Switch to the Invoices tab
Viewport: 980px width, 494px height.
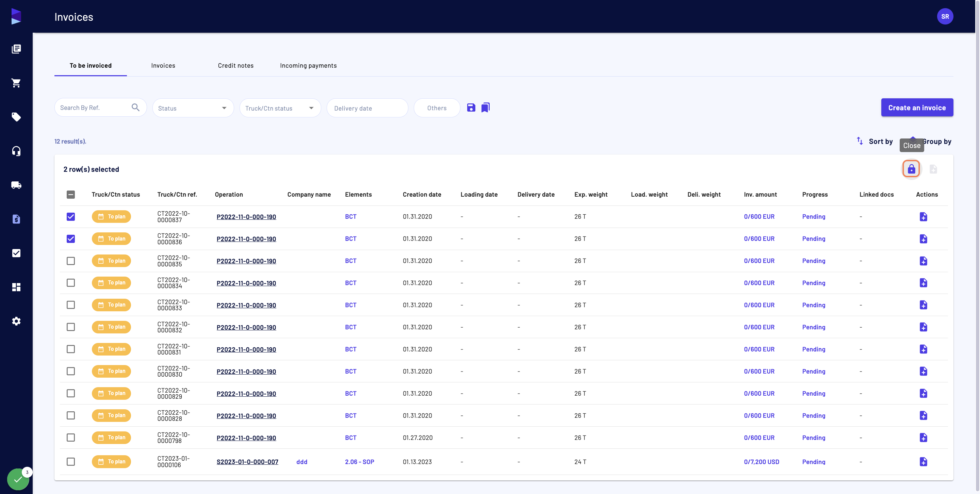click(x=163, y=65)
